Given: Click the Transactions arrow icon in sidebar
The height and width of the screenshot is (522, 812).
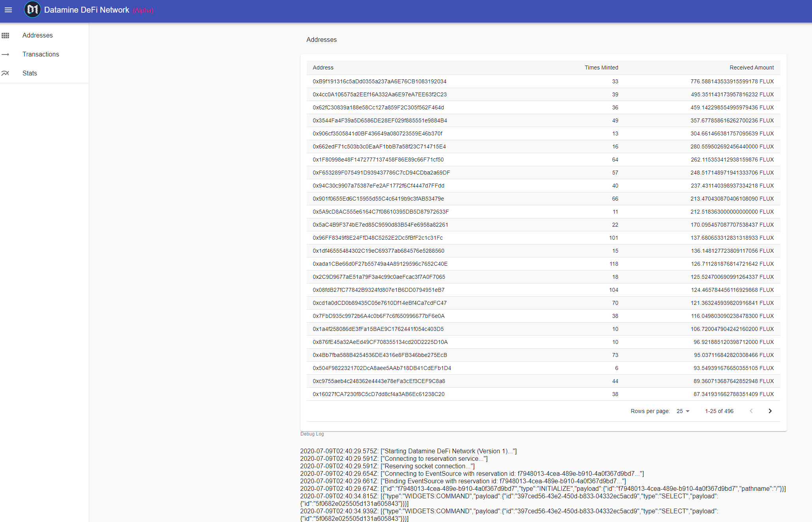Looking at the screenshot, I should [6, 54].
